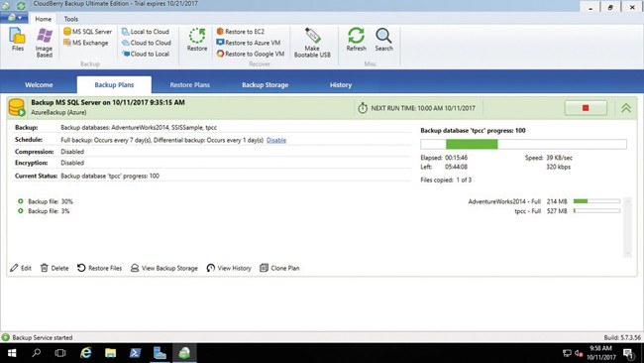
Task: Open Task View on taskbar
Action: 60,353
